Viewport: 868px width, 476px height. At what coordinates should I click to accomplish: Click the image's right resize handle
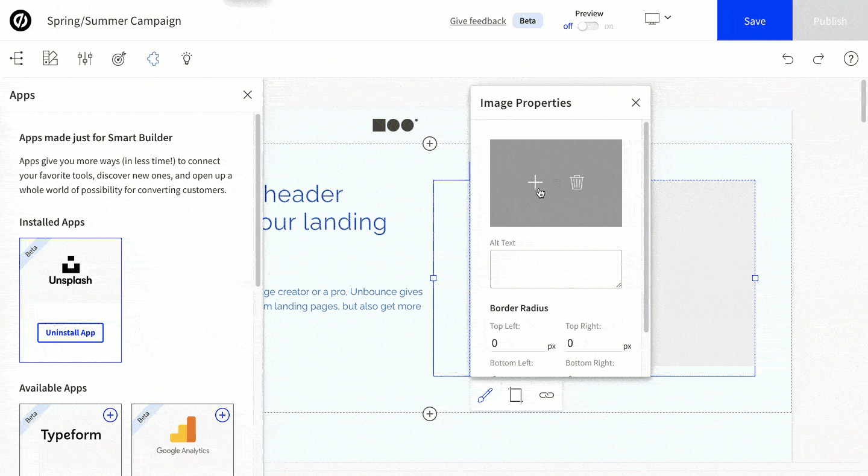point(755,278)
